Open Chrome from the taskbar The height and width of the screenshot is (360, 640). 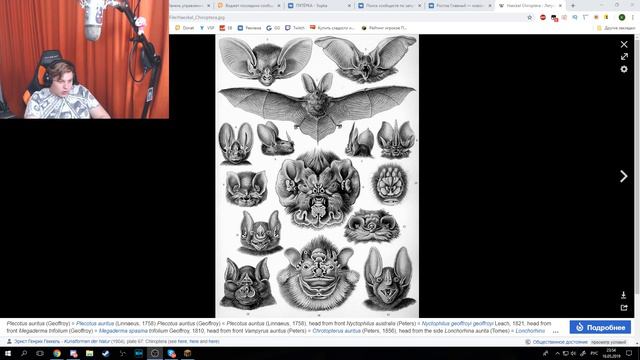(x=57, y=353)
